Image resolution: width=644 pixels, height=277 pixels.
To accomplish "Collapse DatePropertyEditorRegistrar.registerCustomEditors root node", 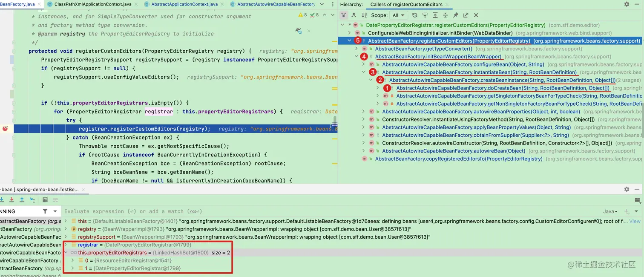I will click(342, 25).
